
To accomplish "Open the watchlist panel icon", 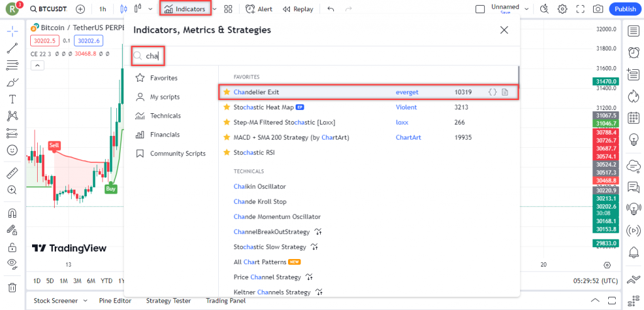I will (x=634, y=31).
